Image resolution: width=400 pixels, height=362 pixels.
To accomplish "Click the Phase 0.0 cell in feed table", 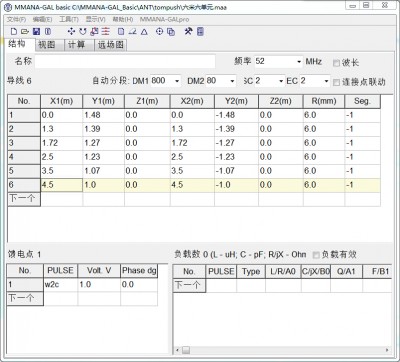I will coord(139,285).
